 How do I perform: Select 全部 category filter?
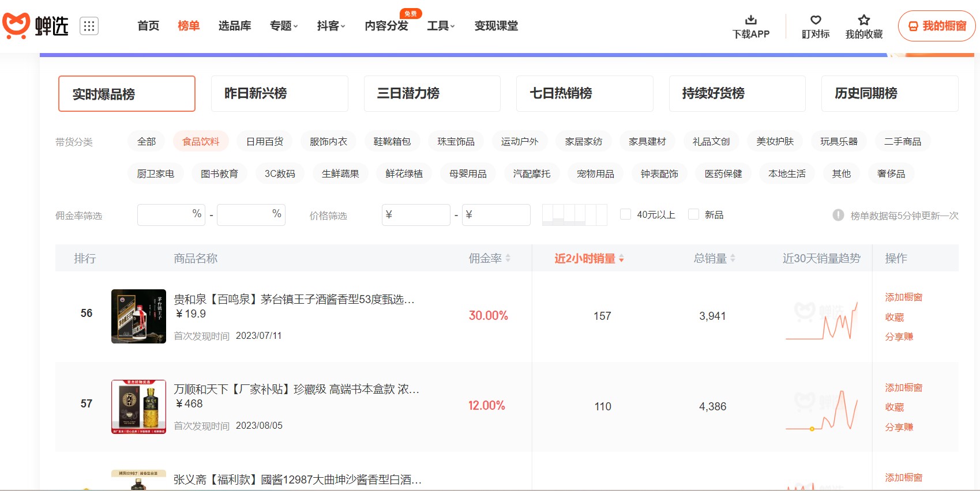click(x=147, y=141)
